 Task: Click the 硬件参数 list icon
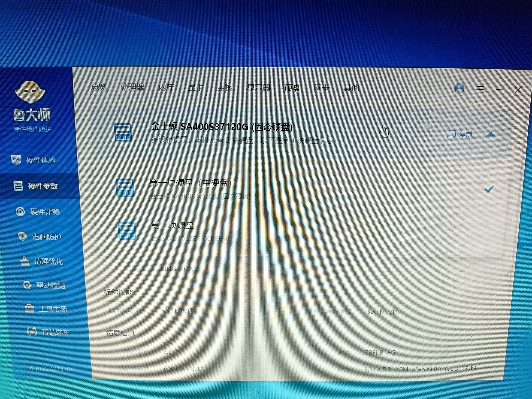click(18, 186)
